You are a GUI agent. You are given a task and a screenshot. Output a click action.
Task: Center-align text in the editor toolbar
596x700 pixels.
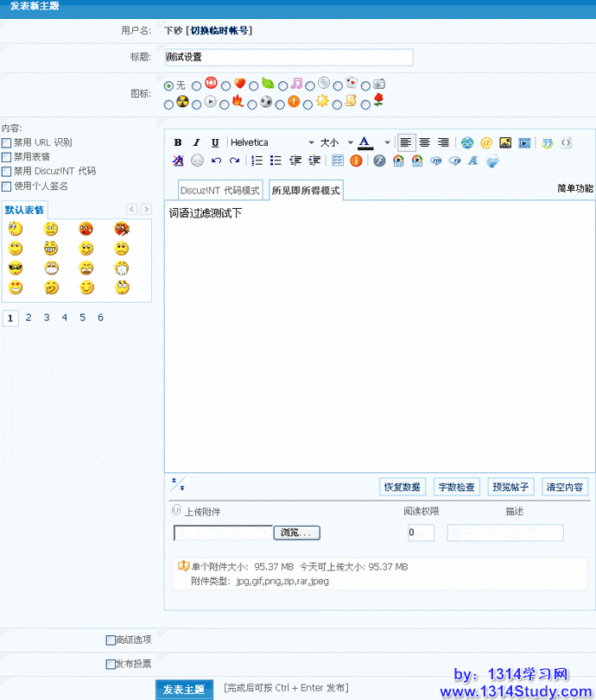coord(425,142)
